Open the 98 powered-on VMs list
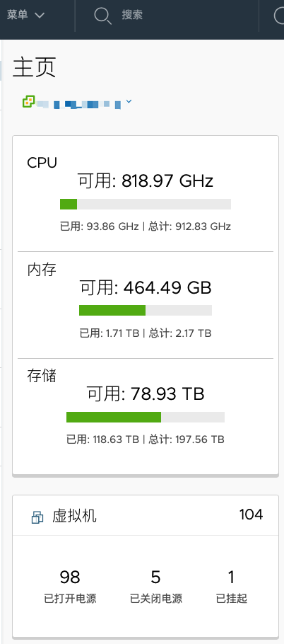Screen dimensions: 284x644 pos(70,577)
